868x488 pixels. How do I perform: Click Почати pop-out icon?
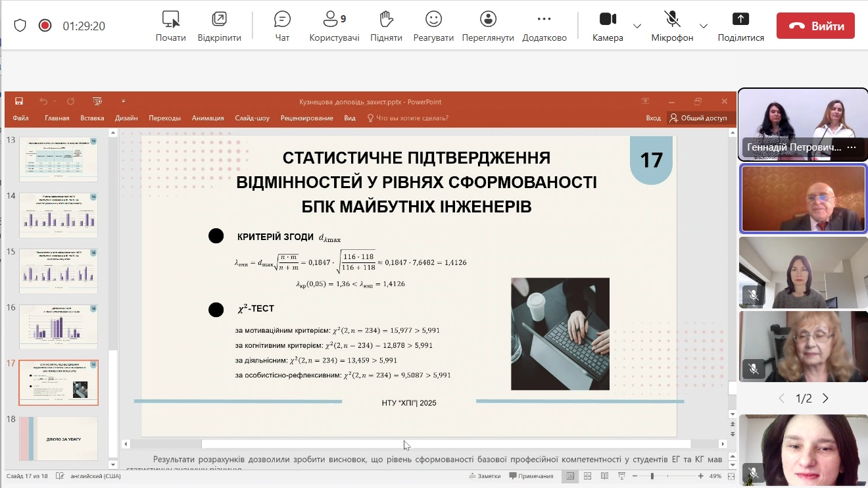click(170, 26)
